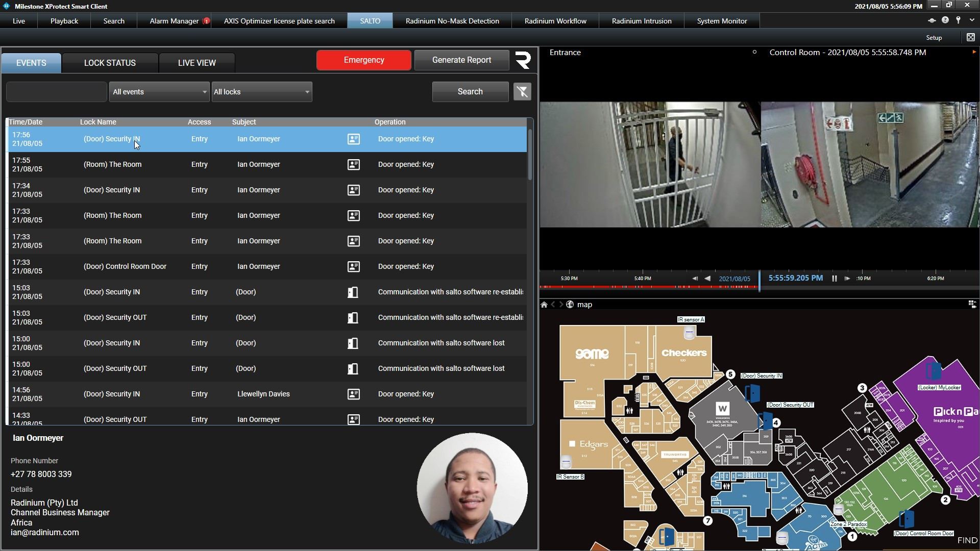Click Ian Oormeyer profile photo
Viewport: 980px width, 551px height.
tap(472, 488)
